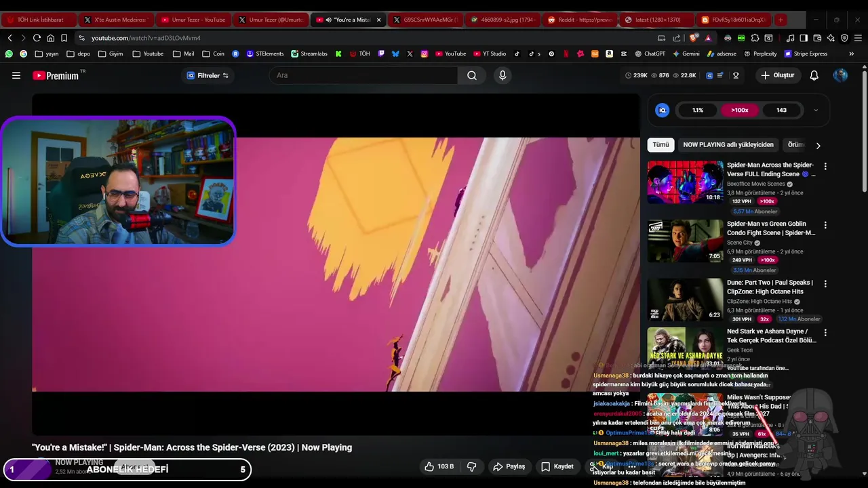The width and height of the screenshot is (868, 488).
Task: Open account avatar menu
Action: click(x=840, y=75)
